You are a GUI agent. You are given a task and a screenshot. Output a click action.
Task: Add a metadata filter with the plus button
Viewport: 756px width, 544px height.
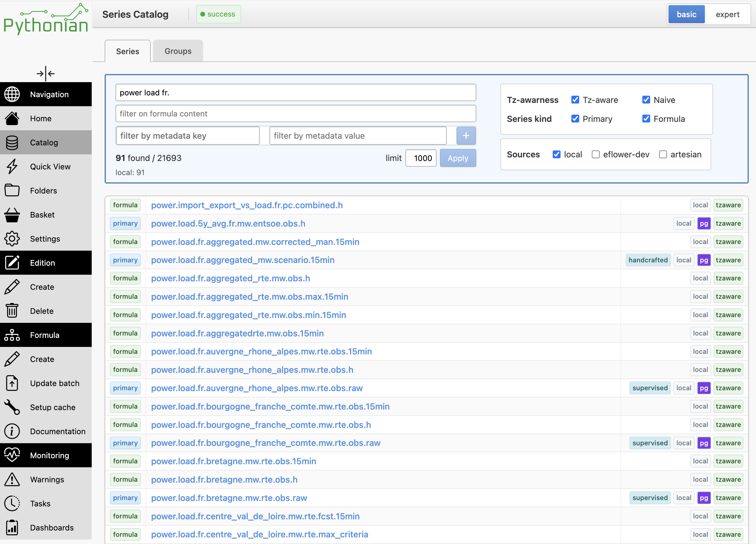[466, 136]
